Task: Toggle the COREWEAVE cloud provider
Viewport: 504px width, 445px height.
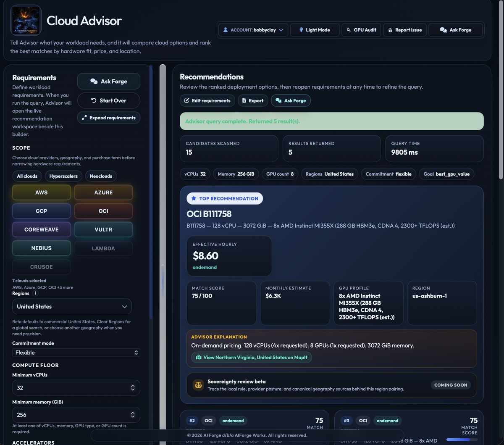Action: pyautogui.click(x=42, y=229)
